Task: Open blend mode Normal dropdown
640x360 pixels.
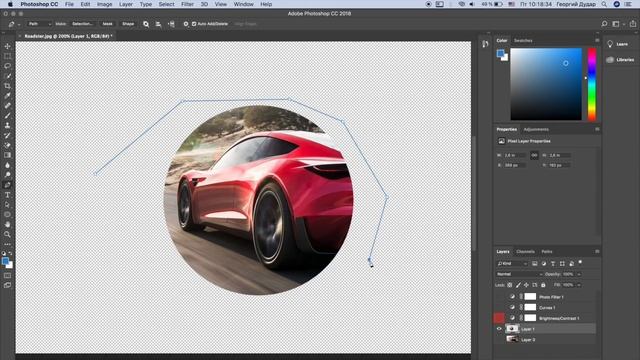Action: [x=519, y=274]
